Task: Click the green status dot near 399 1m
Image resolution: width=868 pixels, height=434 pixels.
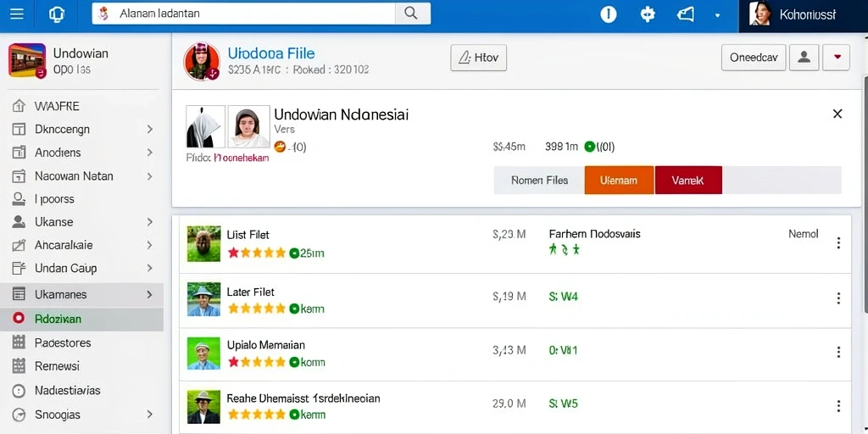Action: pyautogui.click(x=590, y=147)
